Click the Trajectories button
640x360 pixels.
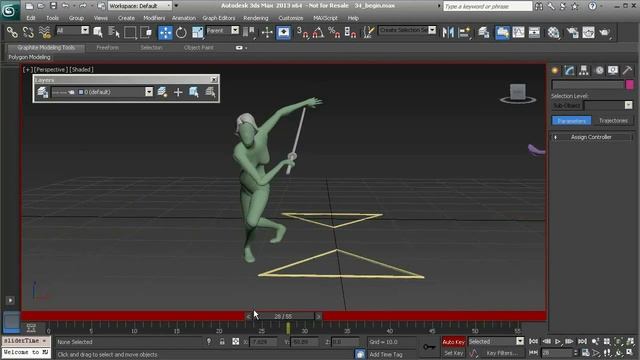click(613, 120)
